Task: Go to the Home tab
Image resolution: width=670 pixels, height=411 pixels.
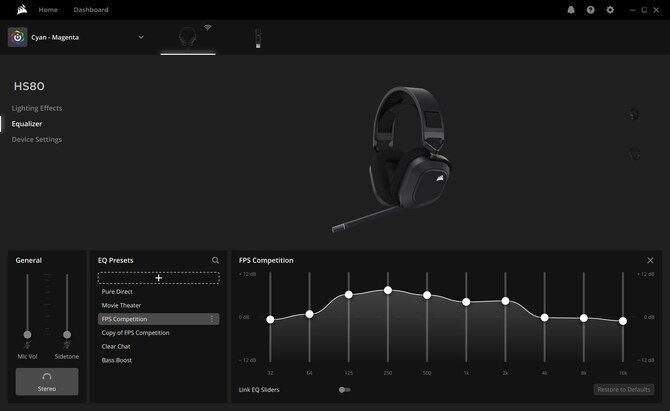Action: [48, 9]
